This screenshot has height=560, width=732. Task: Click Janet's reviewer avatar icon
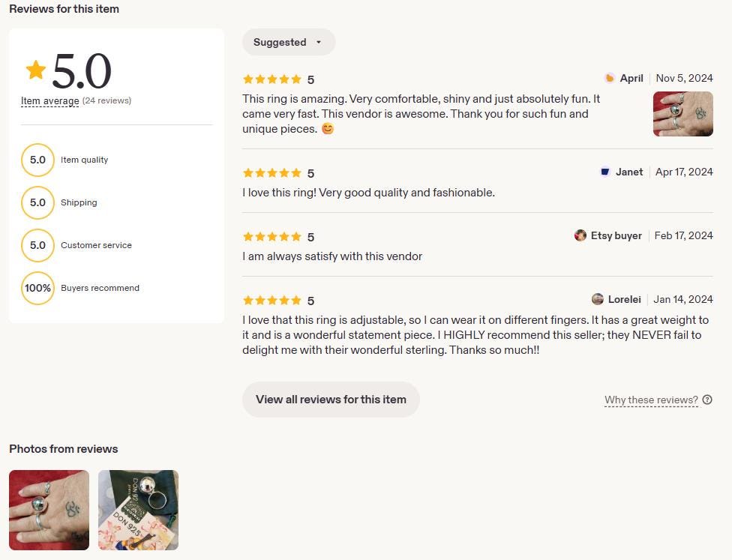605,172
